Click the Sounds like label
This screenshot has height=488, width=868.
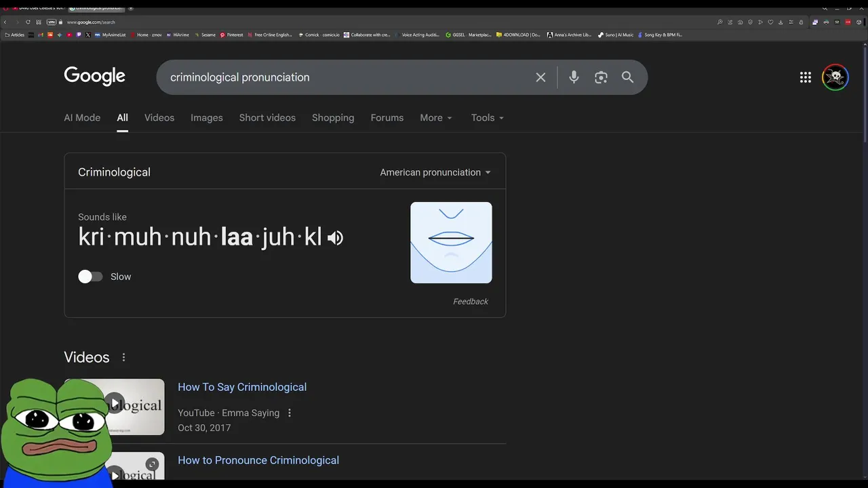(102, 217)
